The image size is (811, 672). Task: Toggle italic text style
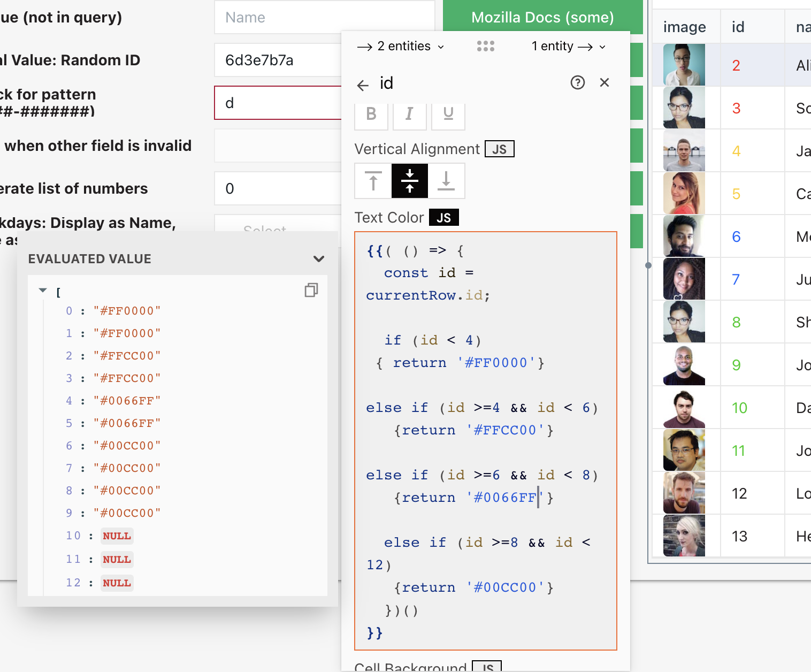(409, 114)
